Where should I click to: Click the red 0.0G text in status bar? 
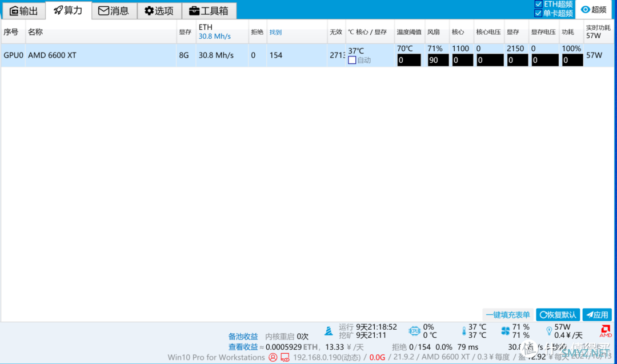[377, 357]
